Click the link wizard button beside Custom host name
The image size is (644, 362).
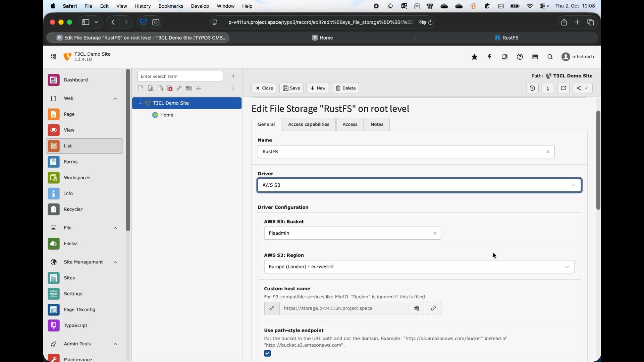(x=433, y=308)
